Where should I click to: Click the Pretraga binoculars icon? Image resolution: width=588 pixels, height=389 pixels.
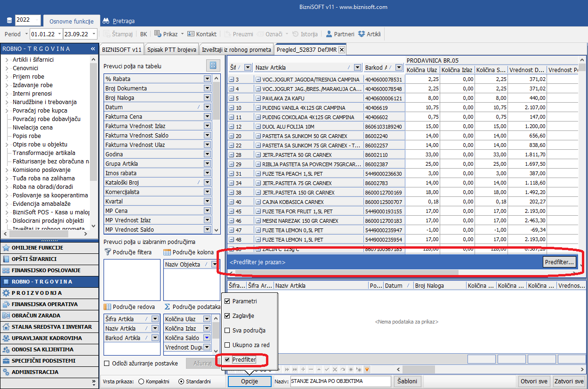pyautogui.click(x=106, y=21)
